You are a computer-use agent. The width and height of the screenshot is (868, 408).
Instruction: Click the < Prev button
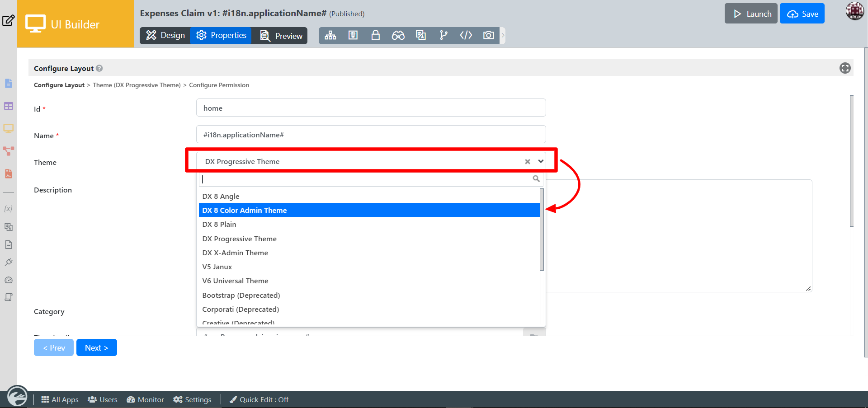(54, 347)
